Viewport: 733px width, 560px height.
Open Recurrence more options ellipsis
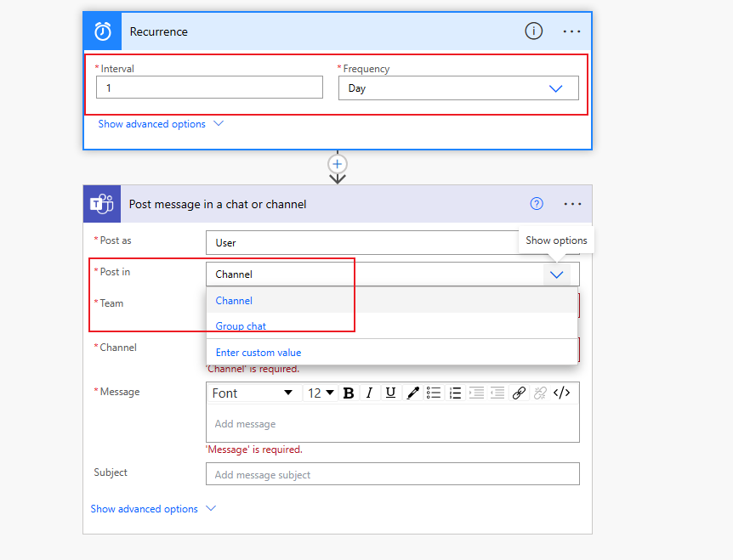click(571, 31)
